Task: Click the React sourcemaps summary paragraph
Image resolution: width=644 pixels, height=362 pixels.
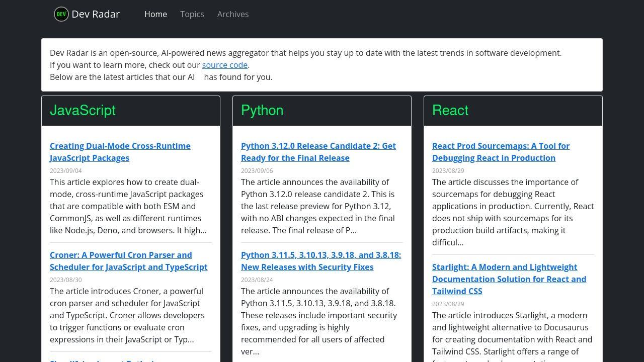Action: click(513, 212)
